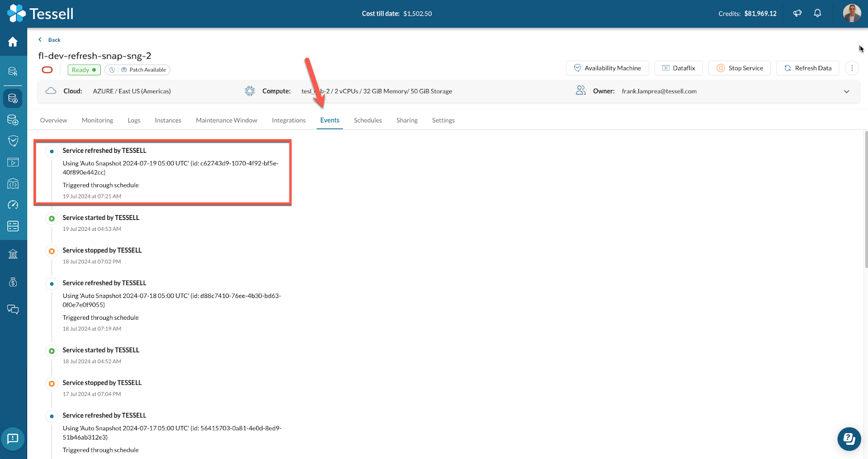This screenshot has height=459, width=868.
Task: Open the speedometer performance sidebar icon
Action: 13,205
